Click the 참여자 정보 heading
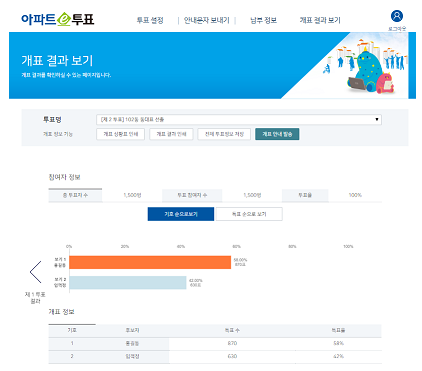Viewport: 422px width, 371px height. (x=64, y=177)
